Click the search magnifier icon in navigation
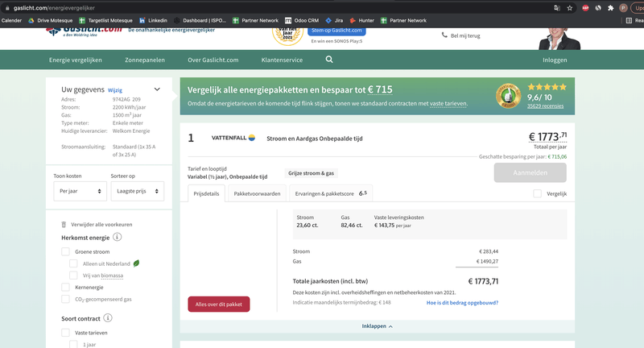This screenshot has height=348, width=644. 329,60
